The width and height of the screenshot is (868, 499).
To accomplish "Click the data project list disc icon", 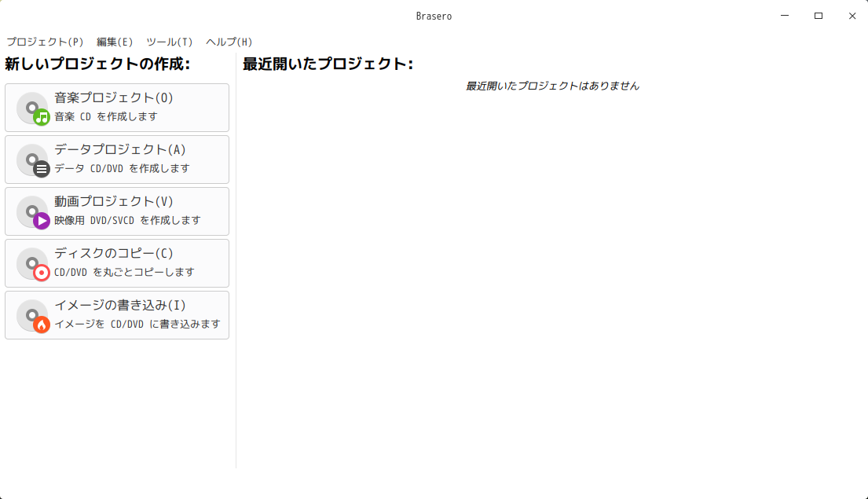I will point(33,160).
